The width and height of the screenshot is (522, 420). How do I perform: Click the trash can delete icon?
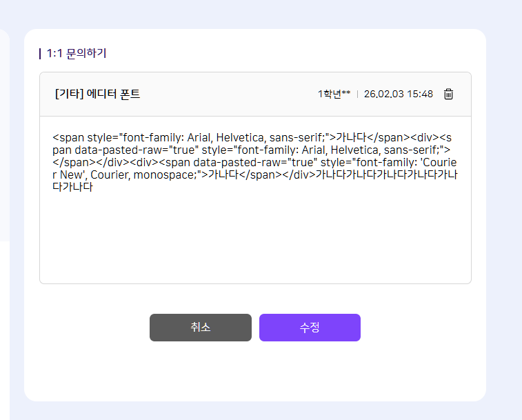click(x=448, y=94)
